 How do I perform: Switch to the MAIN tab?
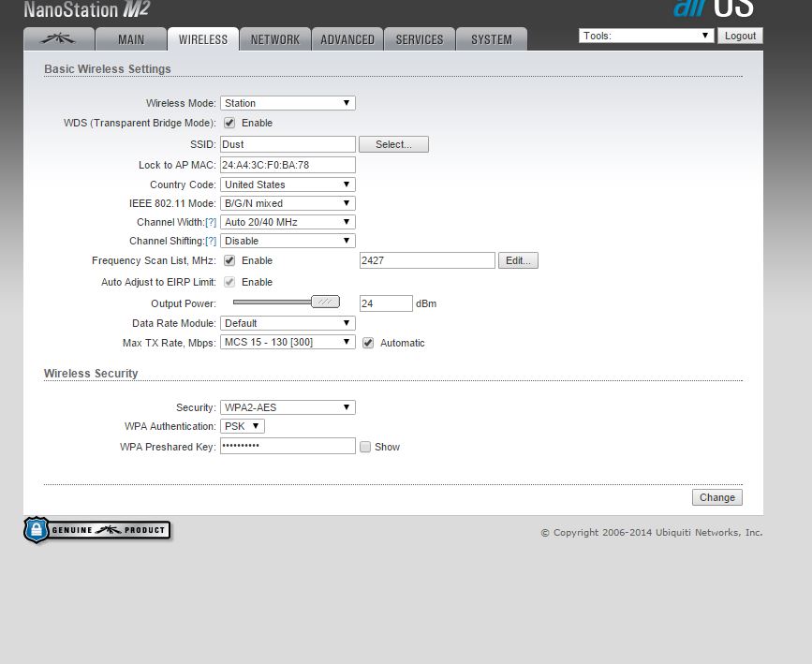click(131, 38)
